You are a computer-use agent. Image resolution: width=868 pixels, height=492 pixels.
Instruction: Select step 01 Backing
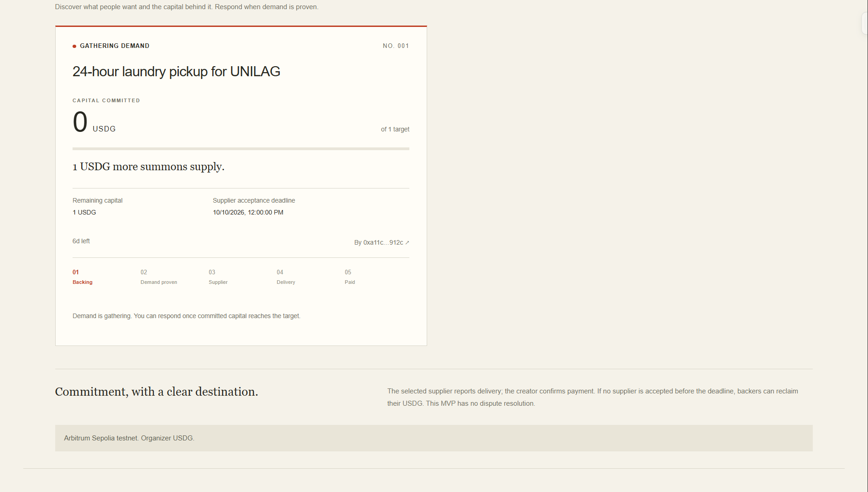[83, 277]
